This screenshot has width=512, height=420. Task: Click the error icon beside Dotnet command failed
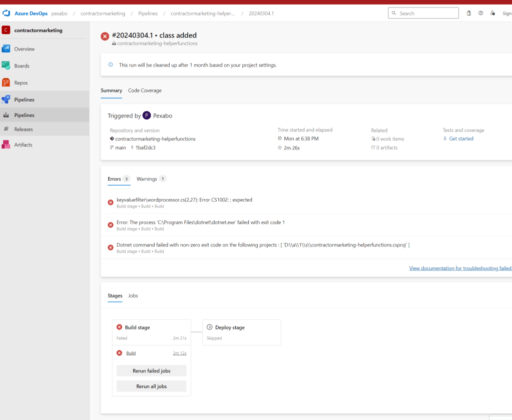(111, 247)
